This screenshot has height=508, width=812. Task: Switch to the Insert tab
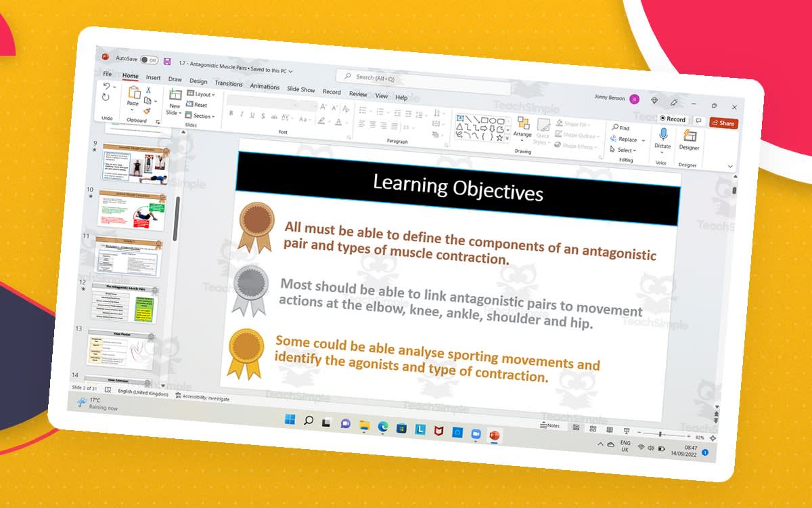pyautogui.click(x=154, y=77)
